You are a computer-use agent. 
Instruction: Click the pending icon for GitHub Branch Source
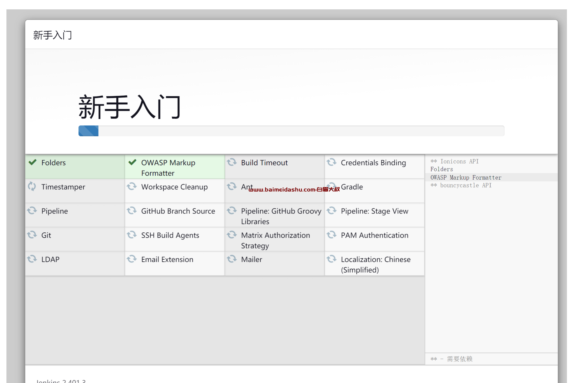coord(132,211)
